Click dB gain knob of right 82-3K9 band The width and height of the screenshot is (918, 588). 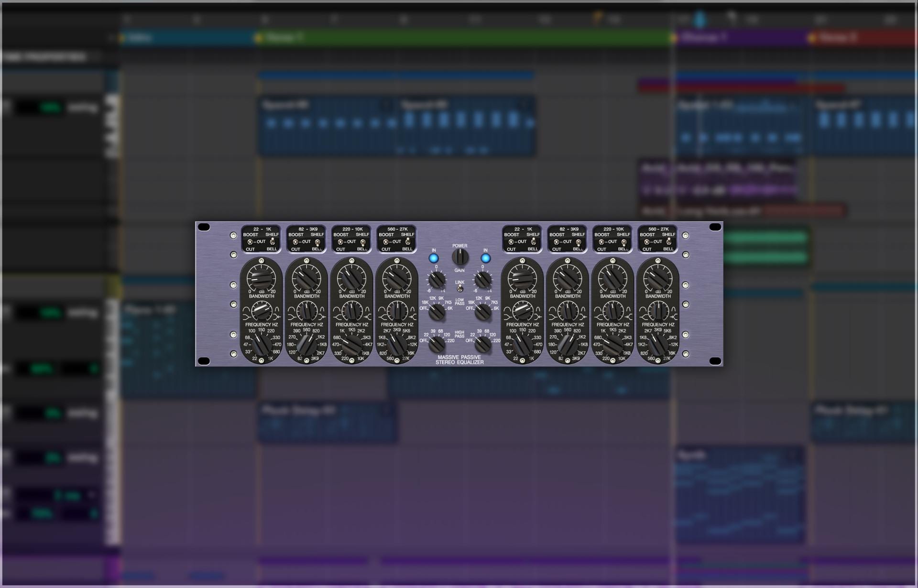click(x=568, y=278)
